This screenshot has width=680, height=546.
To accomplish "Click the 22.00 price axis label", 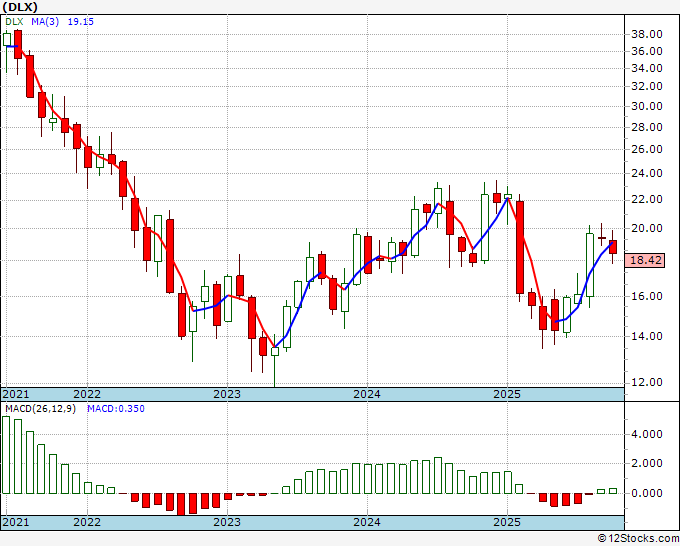I will tap(647, 199).
